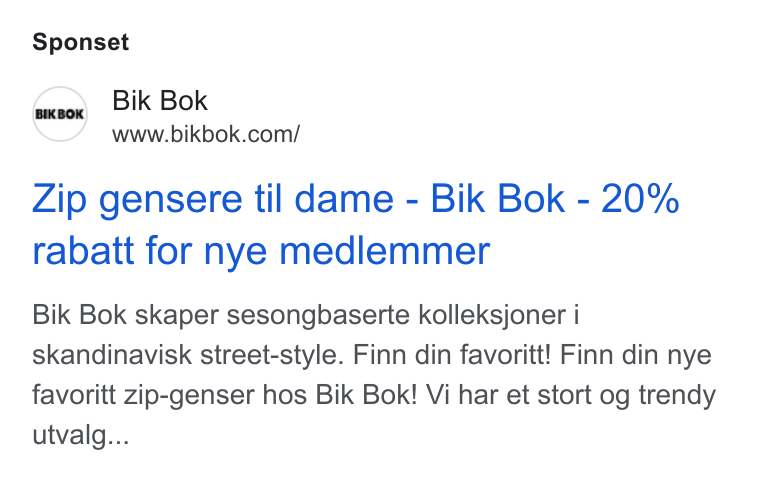The width and height of the screenshot is (760, 478).
Task: Click the word 'sesongbaserte' in the description
Action: coord(318,316)
